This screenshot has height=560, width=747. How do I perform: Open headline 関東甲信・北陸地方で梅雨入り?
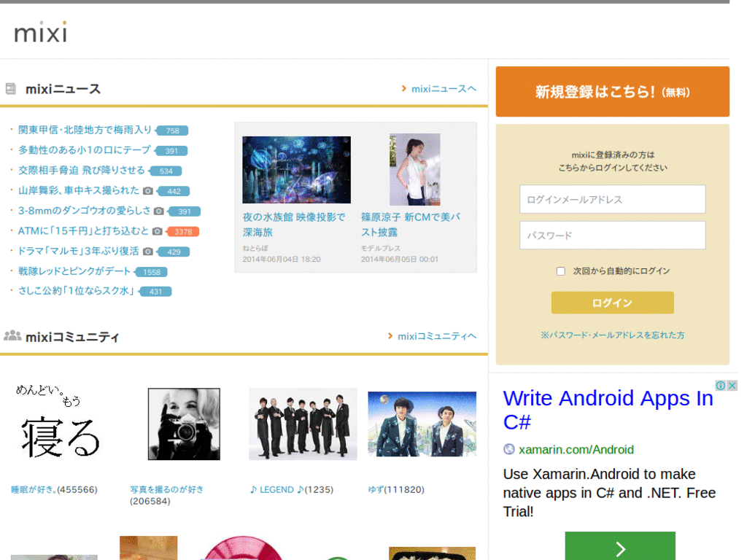[85, 130]
